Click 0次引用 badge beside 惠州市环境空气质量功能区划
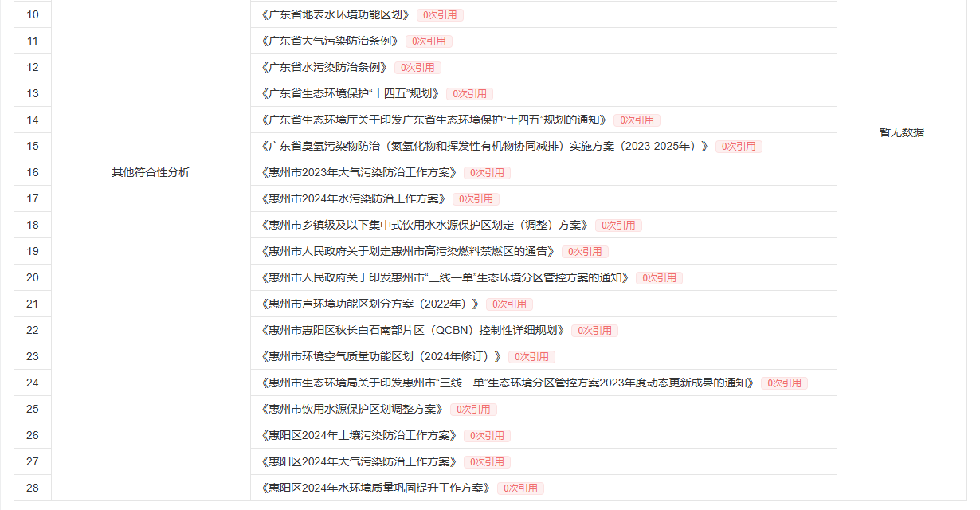 point(531,356)
